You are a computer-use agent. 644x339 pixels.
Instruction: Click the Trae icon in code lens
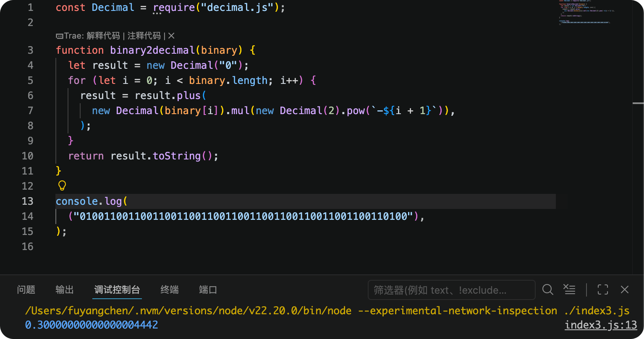[60, 36]
